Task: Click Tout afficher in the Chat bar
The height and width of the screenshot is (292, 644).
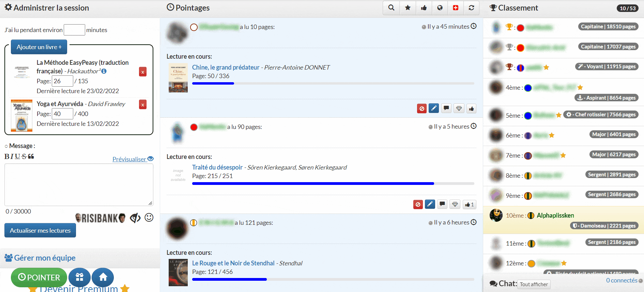Action: (534, 284)
